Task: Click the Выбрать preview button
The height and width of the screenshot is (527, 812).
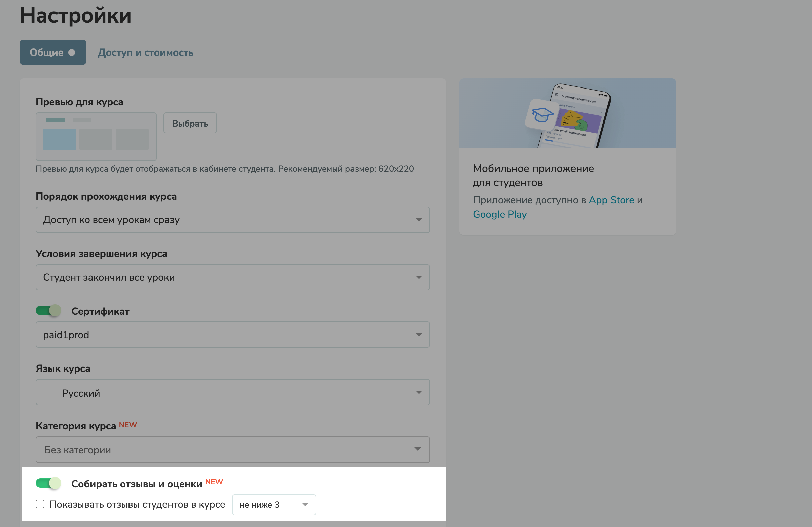Action: click(x=190, y=123)
